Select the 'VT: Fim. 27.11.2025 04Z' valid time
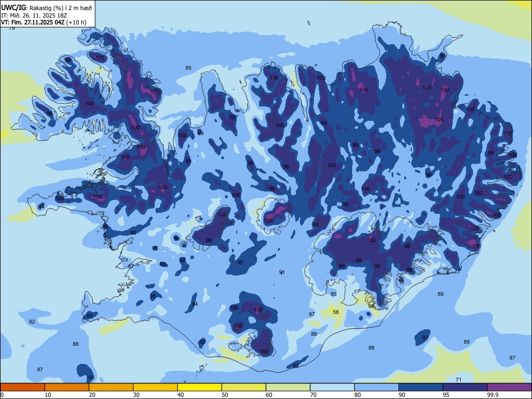The height and width of the screenshot is (399, 532). tap(32, 23)
